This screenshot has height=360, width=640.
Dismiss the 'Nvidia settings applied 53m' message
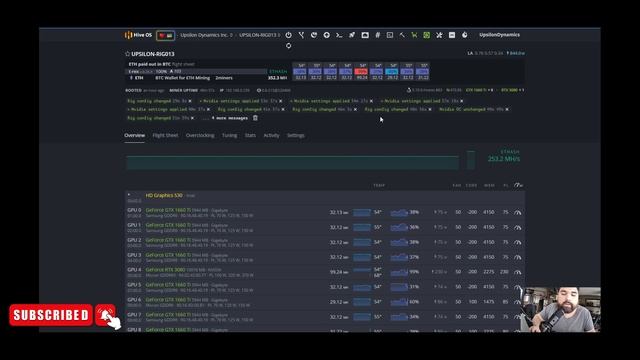pos(280,101)
